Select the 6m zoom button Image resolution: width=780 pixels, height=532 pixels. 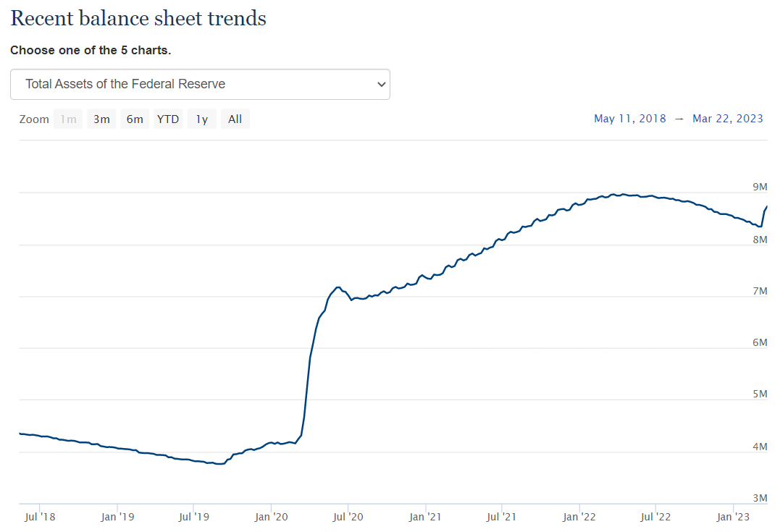click(135, 119)
